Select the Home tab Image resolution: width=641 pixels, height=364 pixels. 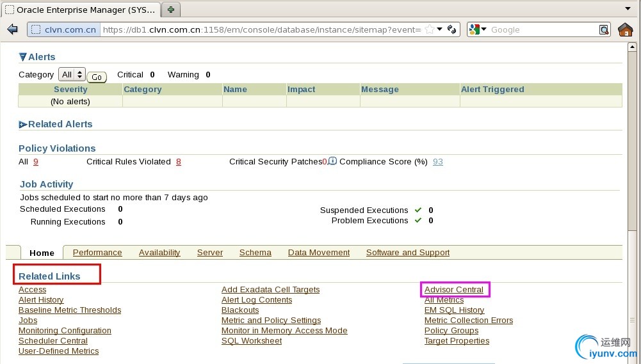click(42, 253)
